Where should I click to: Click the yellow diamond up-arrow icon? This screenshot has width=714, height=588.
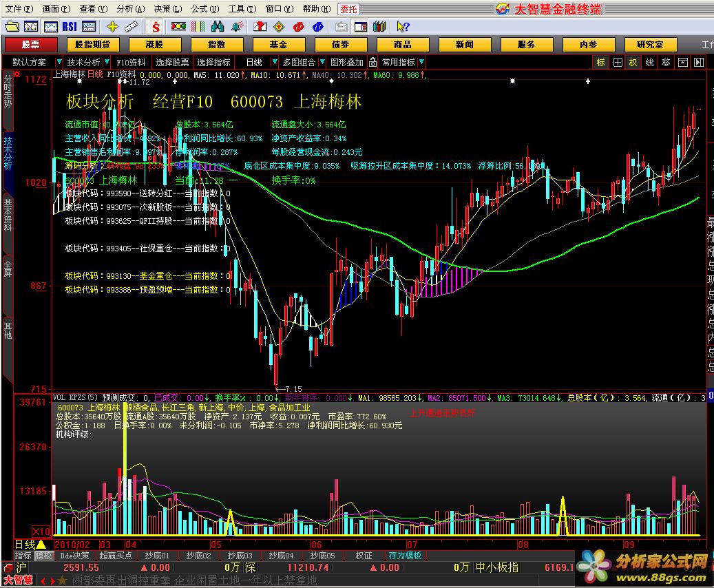coord(279,27)
